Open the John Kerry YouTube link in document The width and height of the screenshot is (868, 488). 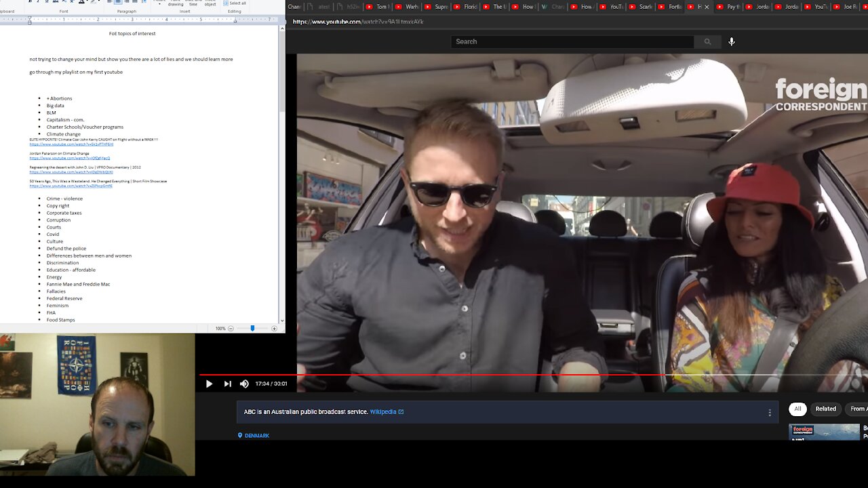click(71, 144)
